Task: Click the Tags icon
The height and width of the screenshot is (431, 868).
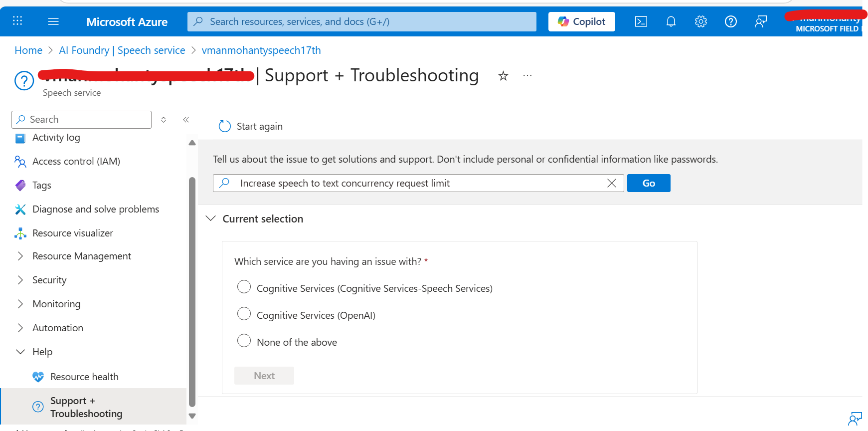Action: [x=20, y=185]
